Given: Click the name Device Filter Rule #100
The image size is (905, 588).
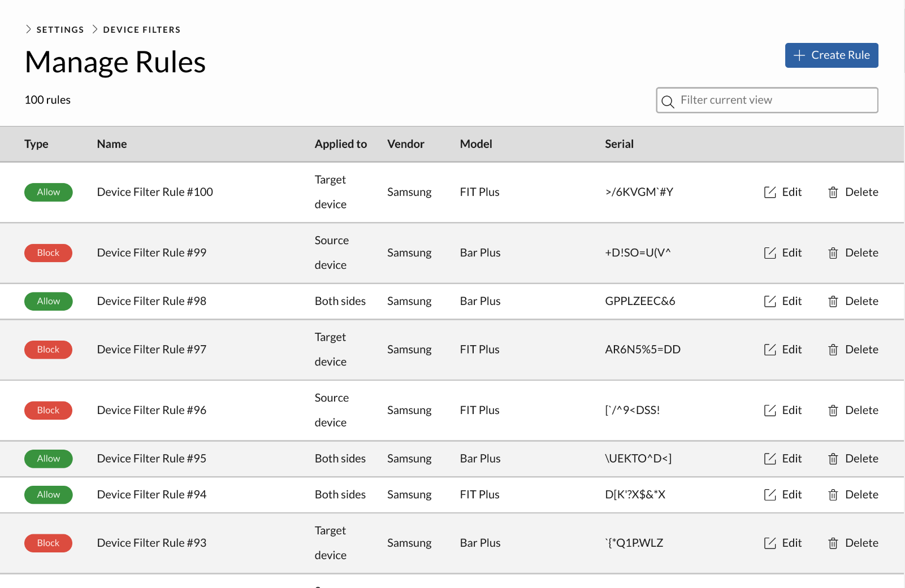Looking at the screenshot, I should [x=155, y=192].
